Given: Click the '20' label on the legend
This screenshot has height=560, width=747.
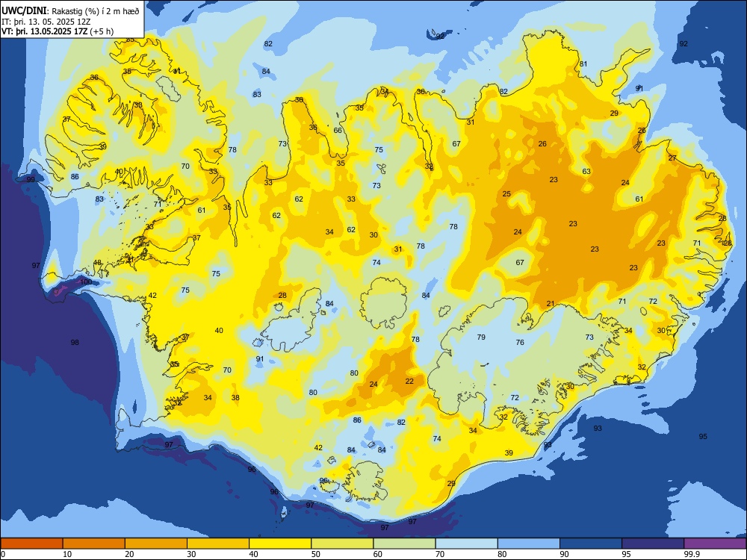Looking at the screenshot, I should [x=129, y=554].
